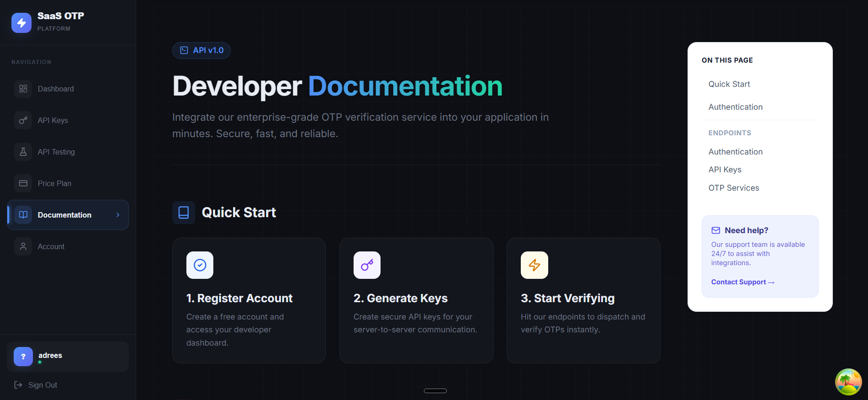Click the SaaS OTP lightning logo icon

[x=21, y=23]
